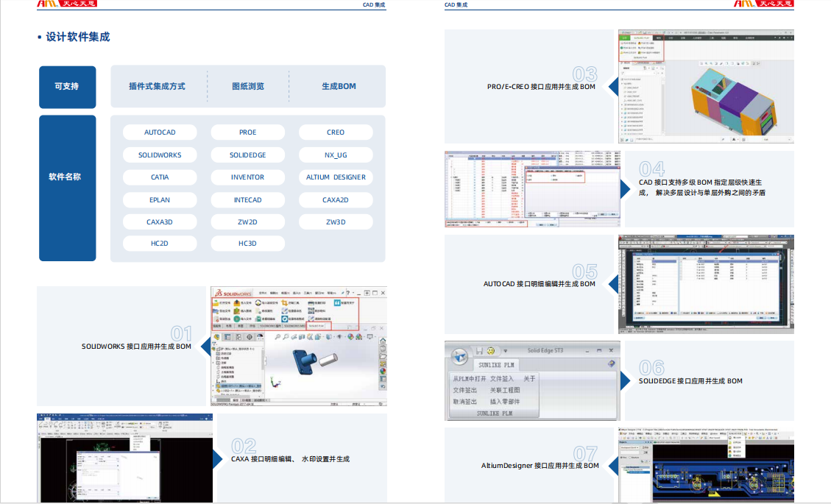The image size is (831, 504).
Task: Open the SUNLIKE PLM tab in Solid Edge
Action: click(498, 364)
